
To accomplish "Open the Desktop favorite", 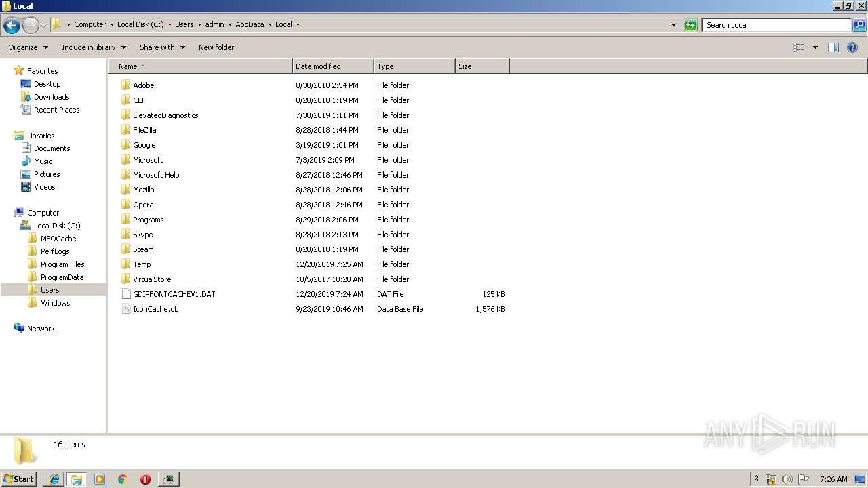I will click(47, 84).
